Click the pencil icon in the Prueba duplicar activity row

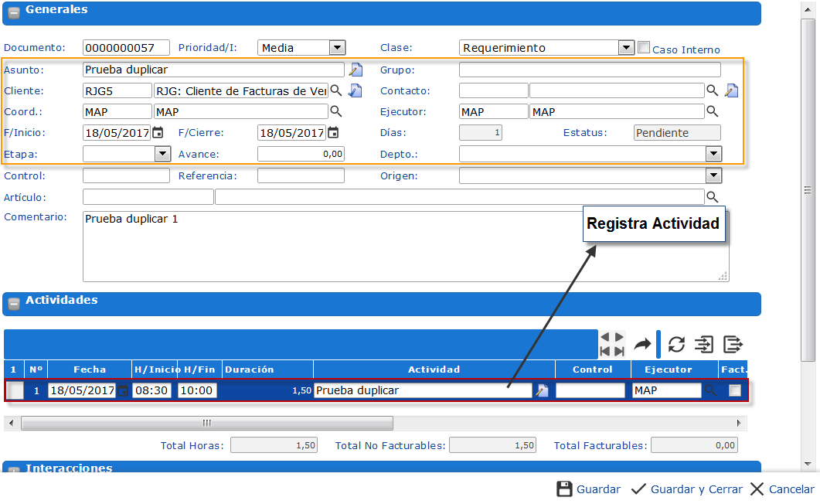click(542, 390)
